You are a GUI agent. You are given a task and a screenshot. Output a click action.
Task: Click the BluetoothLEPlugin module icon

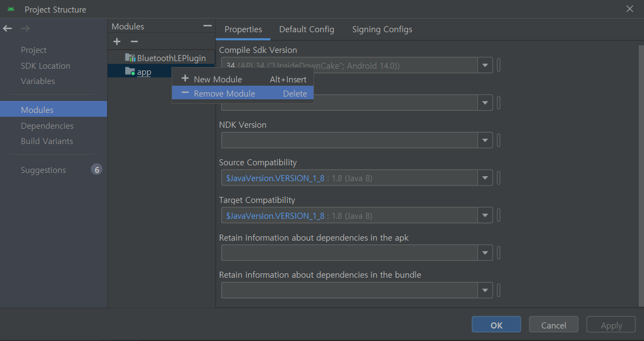click(130, 58)
